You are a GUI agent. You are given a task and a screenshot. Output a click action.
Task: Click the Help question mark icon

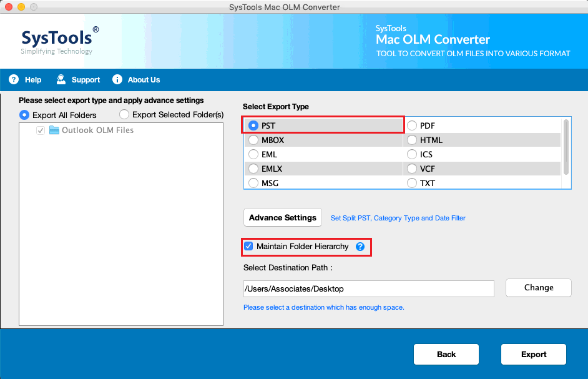14,79
